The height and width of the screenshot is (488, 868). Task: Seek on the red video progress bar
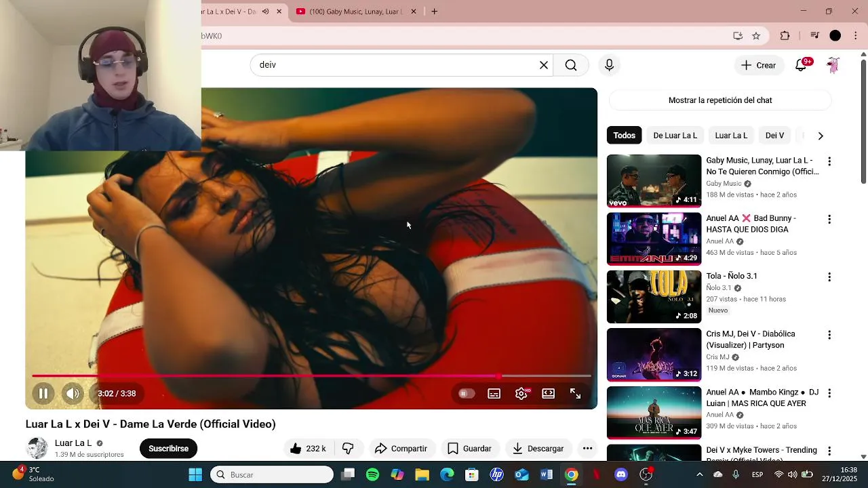pos(311,375)
